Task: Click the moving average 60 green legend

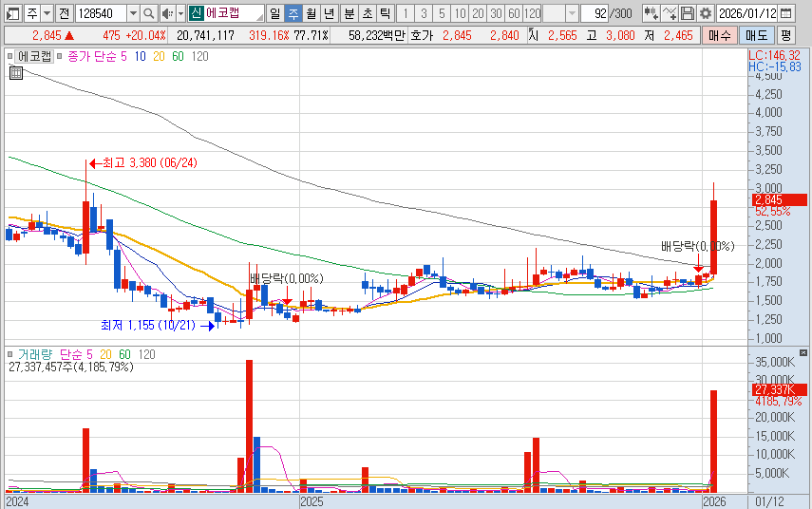Action: pos(178,56)
